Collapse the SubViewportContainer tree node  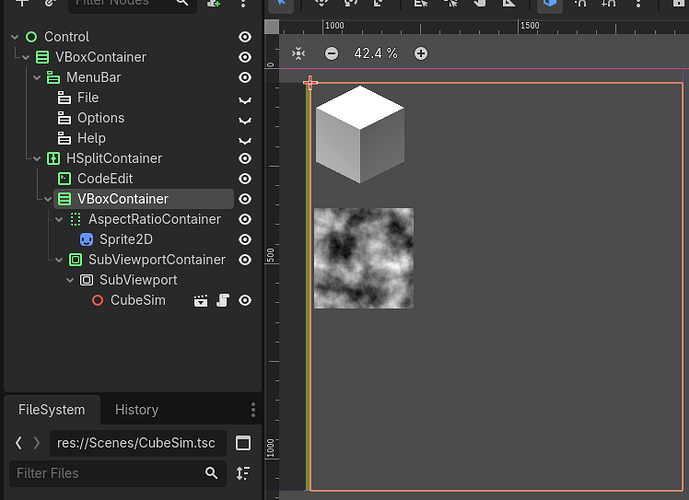click(x=59, y=260)
